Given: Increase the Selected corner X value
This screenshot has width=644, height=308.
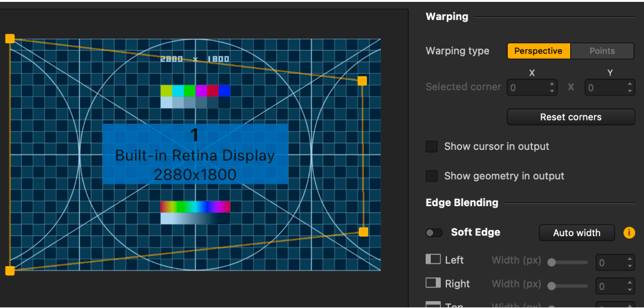Looking at the screenshot, I should [x=552, y=84].
